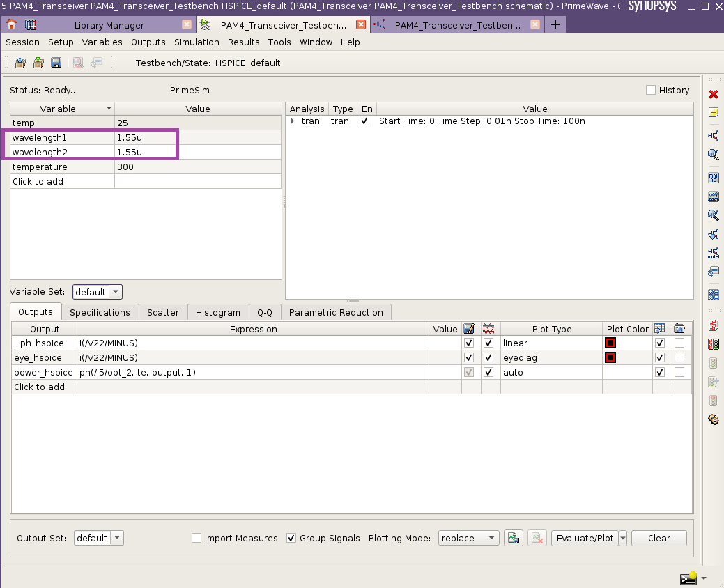Click 'Click to add' in outputs table
Viewport: 724px width, 588px height.
point(39,387)
